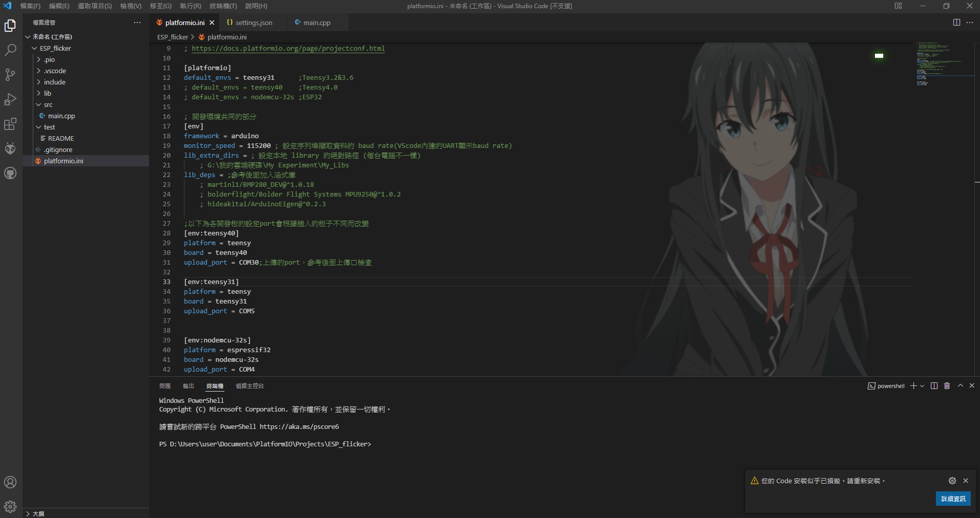This screenshot has width=980, height=518.
Task: Select the Terminal panel tab
Action: click(215, 386)
